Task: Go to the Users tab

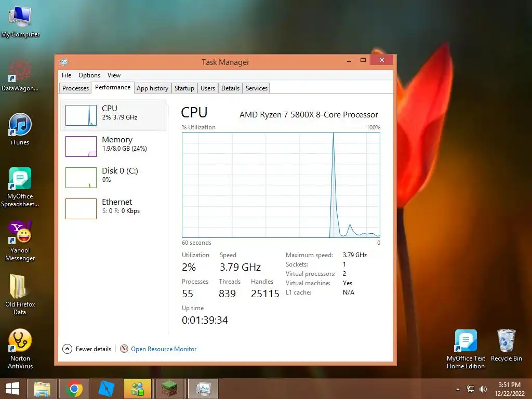Action: click(x=208, y=88)
